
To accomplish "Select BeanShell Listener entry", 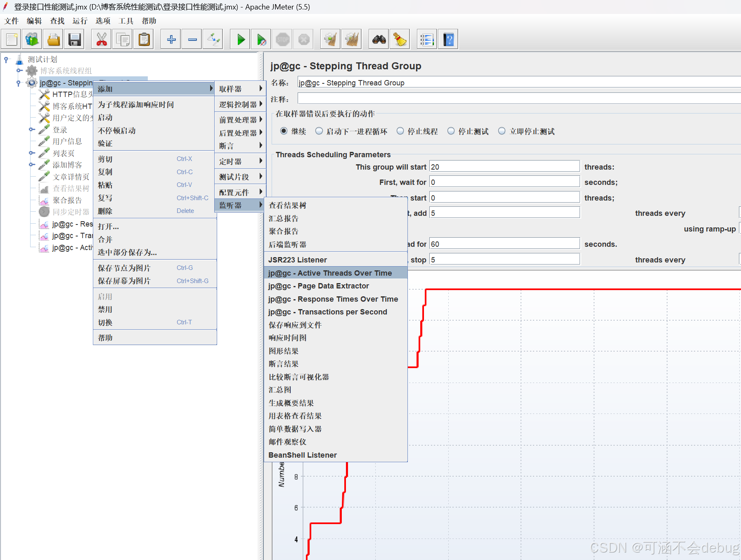I will click(336, 455).
